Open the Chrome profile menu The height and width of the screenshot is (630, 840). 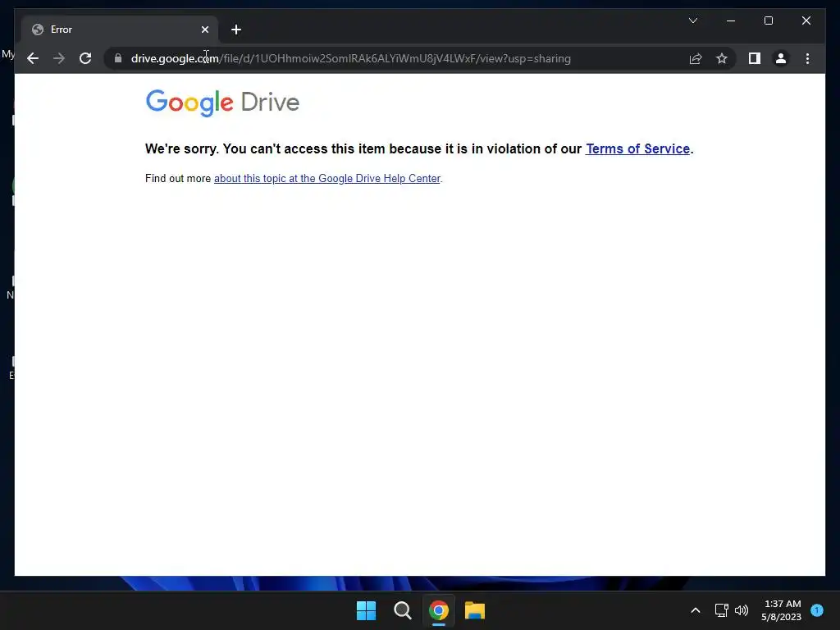781,58
